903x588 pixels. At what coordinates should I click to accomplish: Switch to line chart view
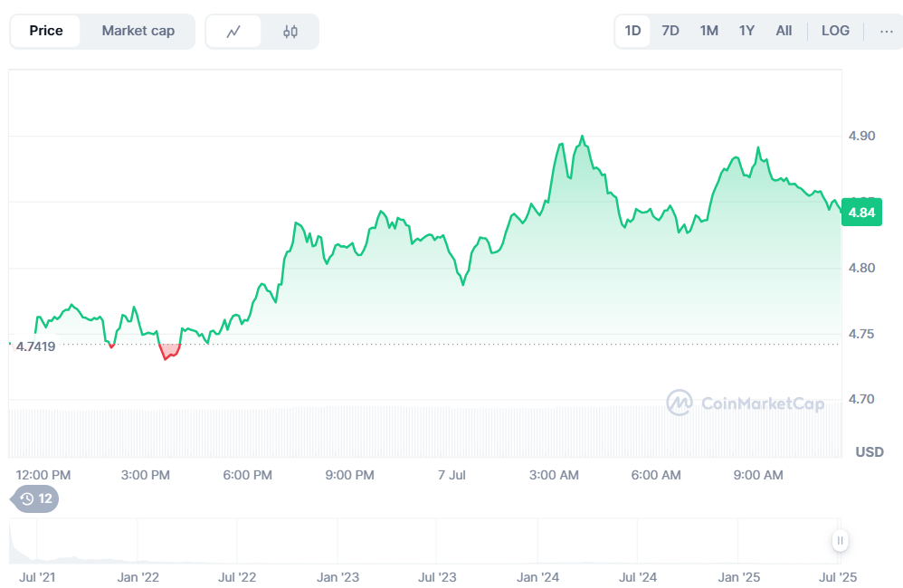point(233,32)
